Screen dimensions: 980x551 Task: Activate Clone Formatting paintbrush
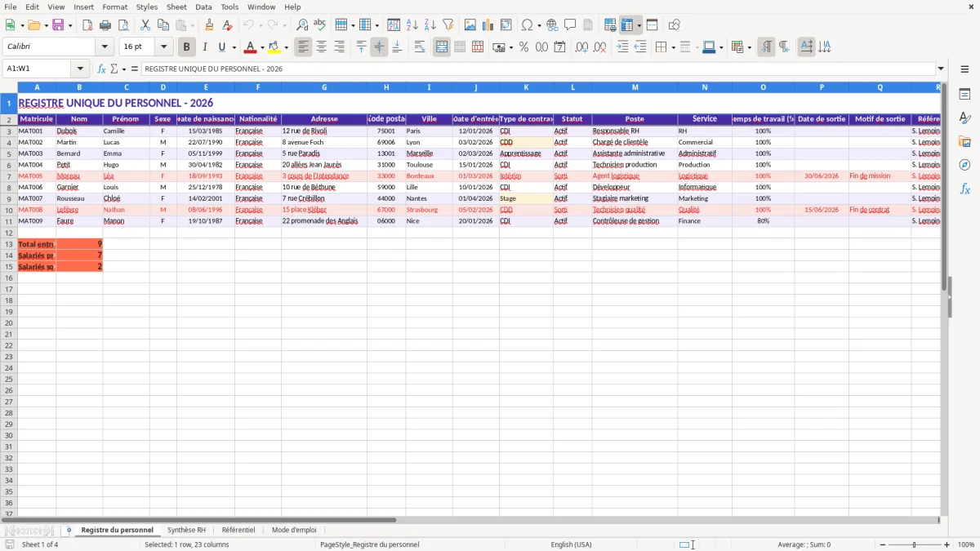pyautogui.click(x=210, y=25)
